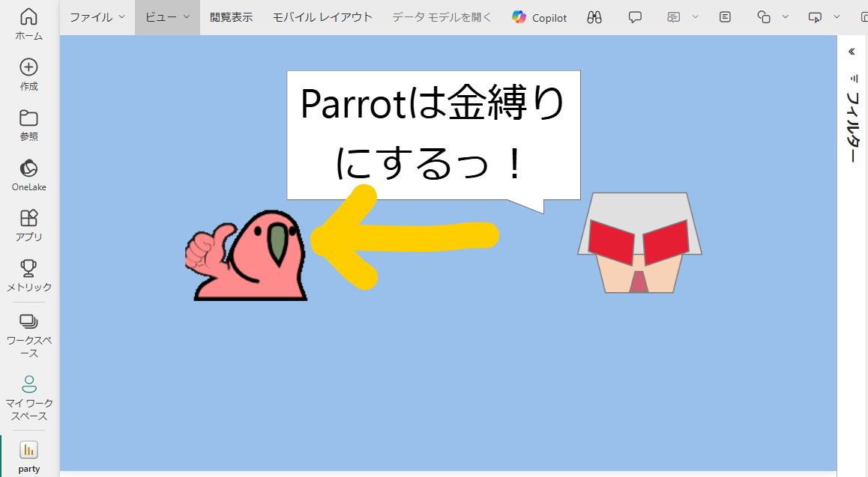This screenshot has width=868, height=477.
Task: Click 作成 to create new content
Action: (x=28, y=73)
